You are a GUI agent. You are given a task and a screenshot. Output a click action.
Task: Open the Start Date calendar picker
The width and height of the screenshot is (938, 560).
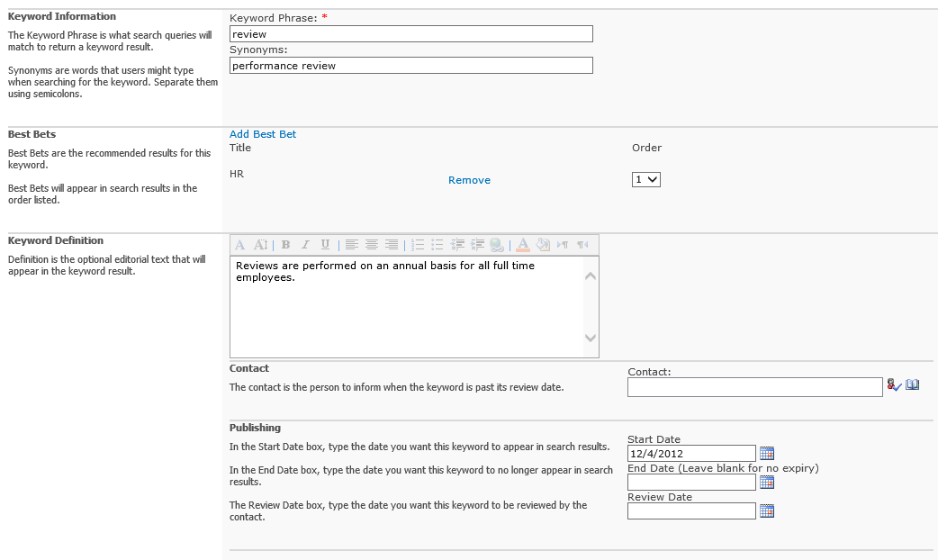(x=767, y=454)
